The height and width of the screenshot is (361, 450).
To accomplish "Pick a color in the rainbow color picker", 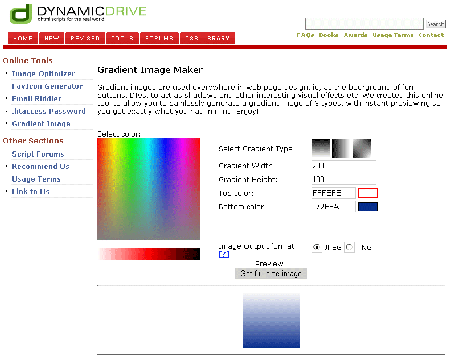I will click(148, 189).
